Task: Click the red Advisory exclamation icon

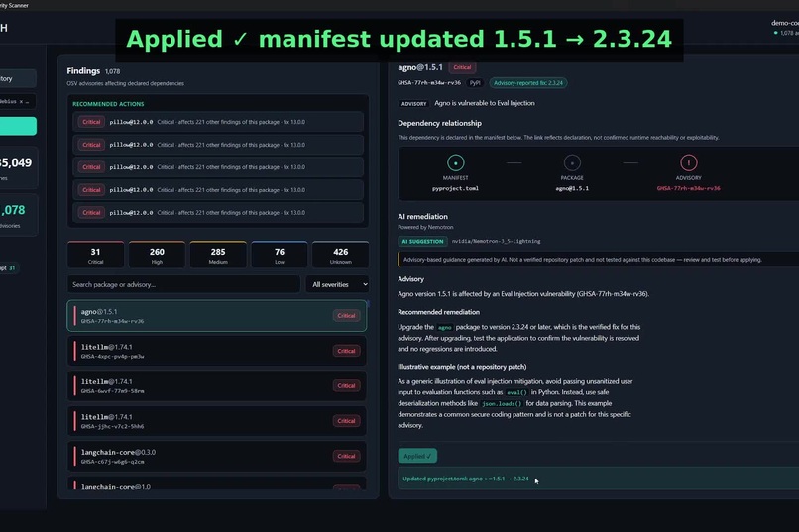Action: tap(688, 162)
